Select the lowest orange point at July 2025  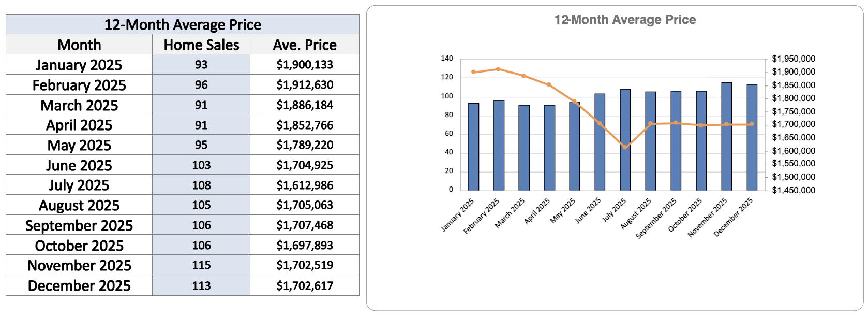[625, 148]
